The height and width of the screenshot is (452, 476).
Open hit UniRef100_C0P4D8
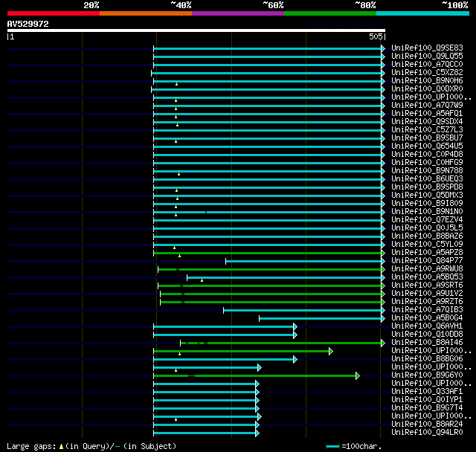[427, 155]
